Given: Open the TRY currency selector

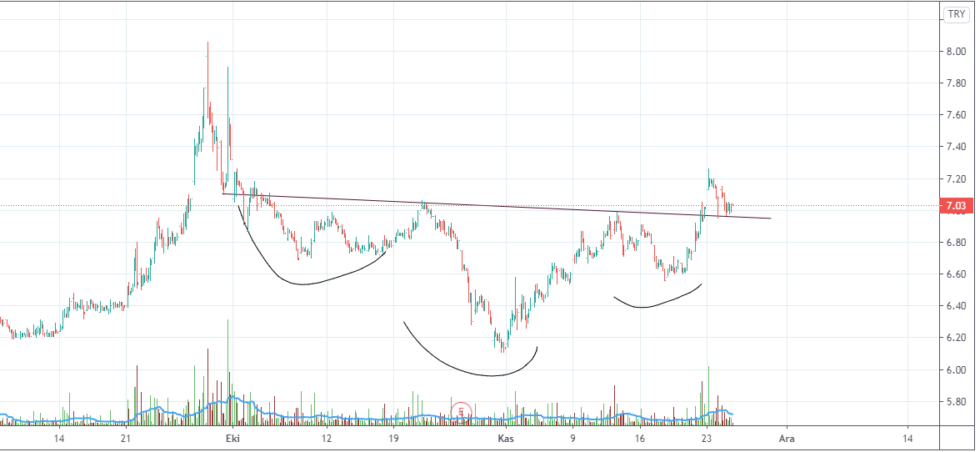Looking at the screenshot, I should point(957,14).
